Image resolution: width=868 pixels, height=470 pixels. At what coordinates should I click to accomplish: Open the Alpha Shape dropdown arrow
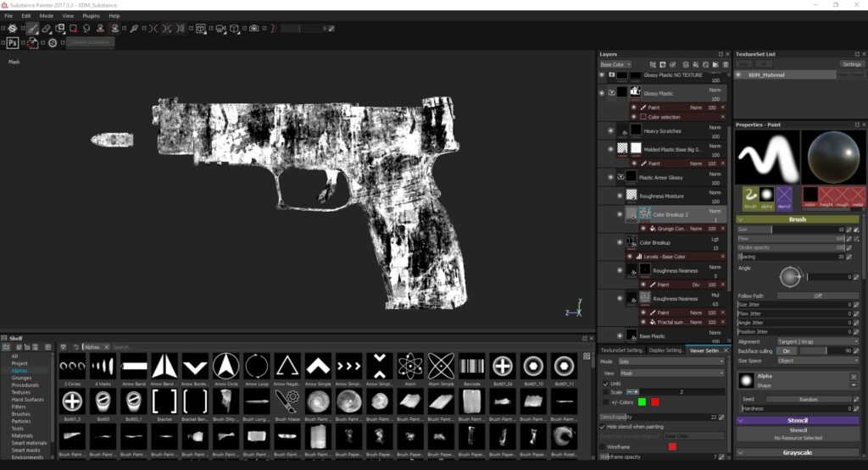coord(854,384)
